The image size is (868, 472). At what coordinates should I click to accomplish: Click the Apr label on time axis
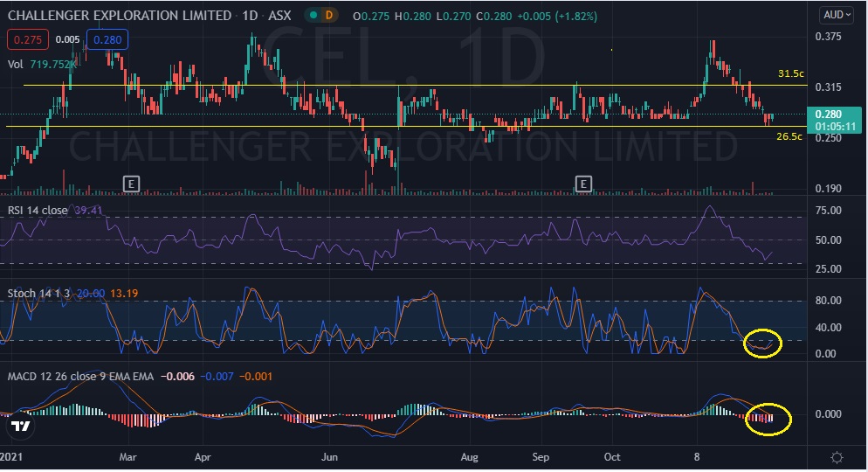[x=203, y=457]
